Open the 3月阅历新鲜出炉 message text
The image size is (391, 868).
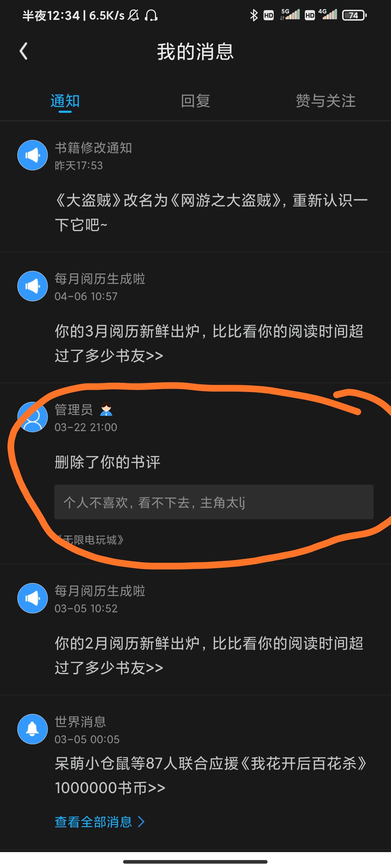(209, 344)
